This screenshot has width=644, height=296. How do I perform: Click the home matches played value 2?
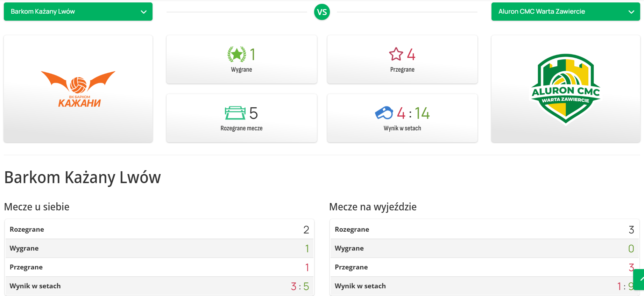[306, 230]
